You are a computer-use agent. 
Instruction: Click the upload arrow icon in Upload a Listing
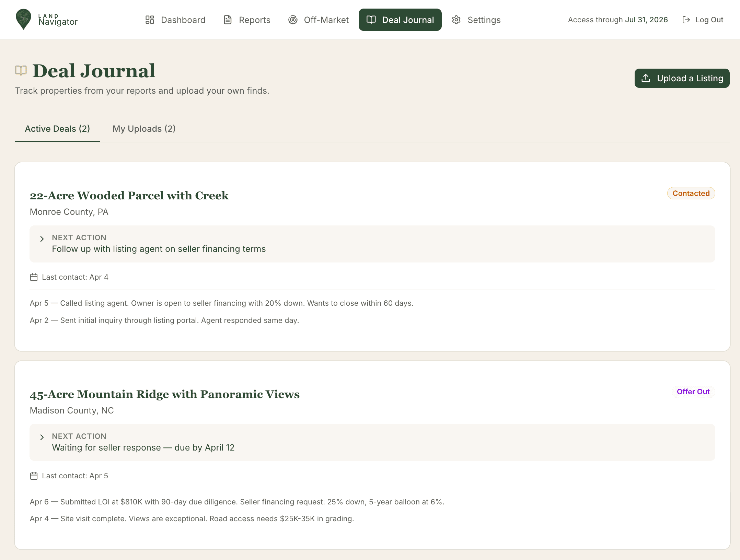(x=646, y=78)
